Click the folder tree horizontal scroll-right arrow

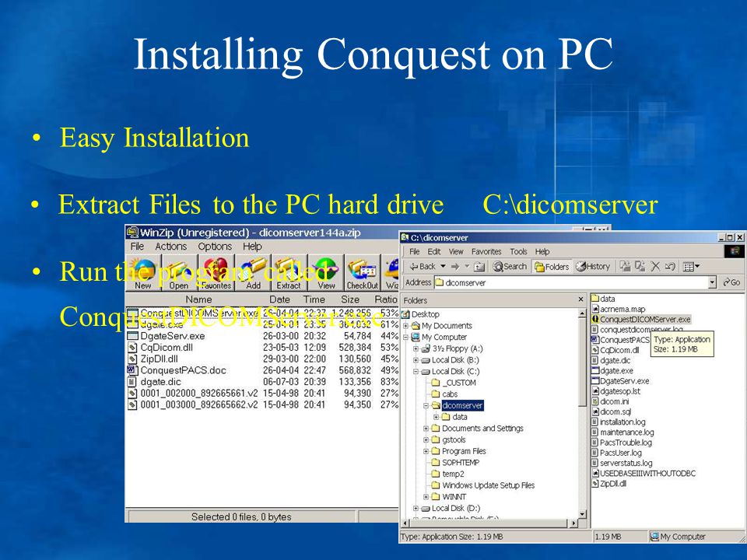[573, 523]
